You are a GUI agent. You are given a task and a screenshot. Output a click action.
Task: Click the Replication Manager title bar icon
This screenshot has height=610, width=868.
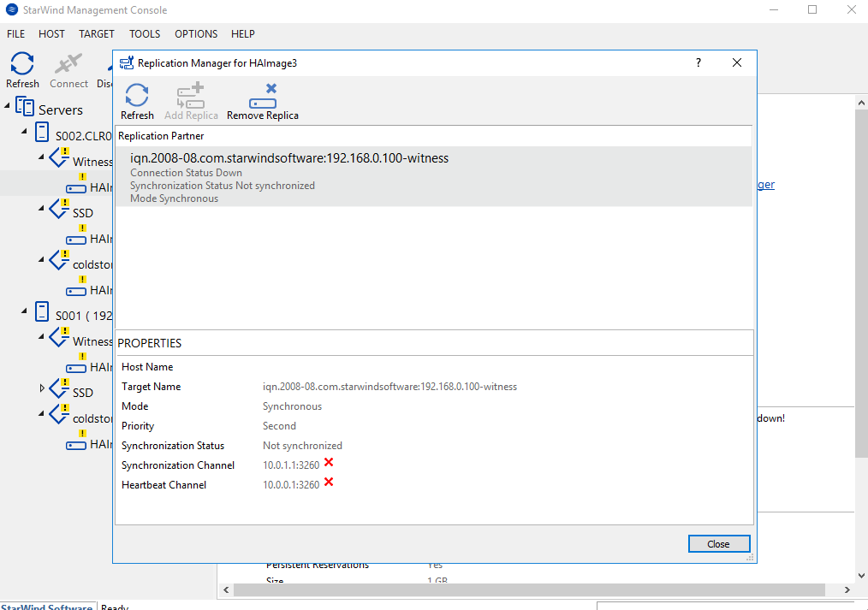click(x=127, y=63)
